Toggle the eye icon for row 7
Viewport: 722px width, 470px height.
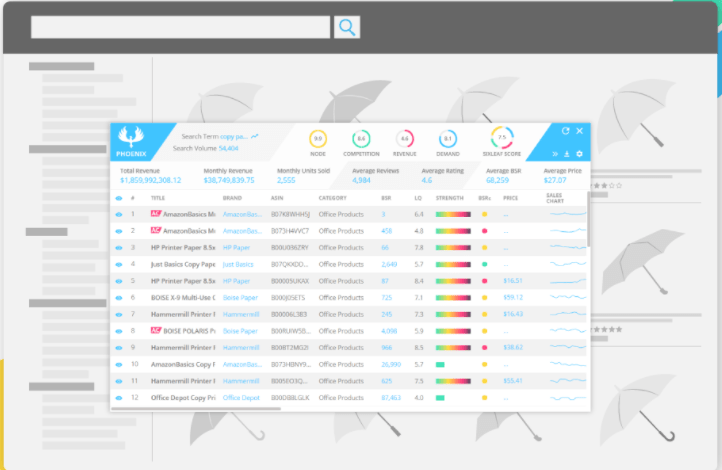point(119,314)
